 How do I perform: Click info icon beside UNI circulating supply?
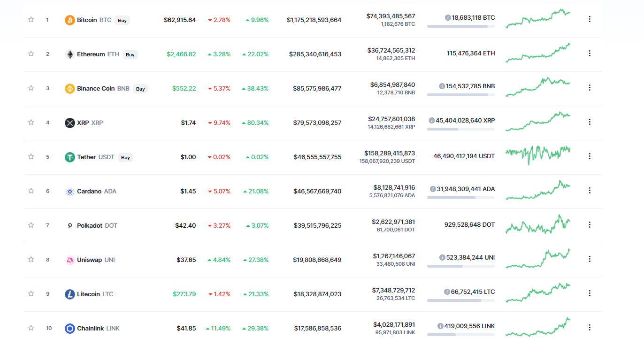[x=442, y=258]
